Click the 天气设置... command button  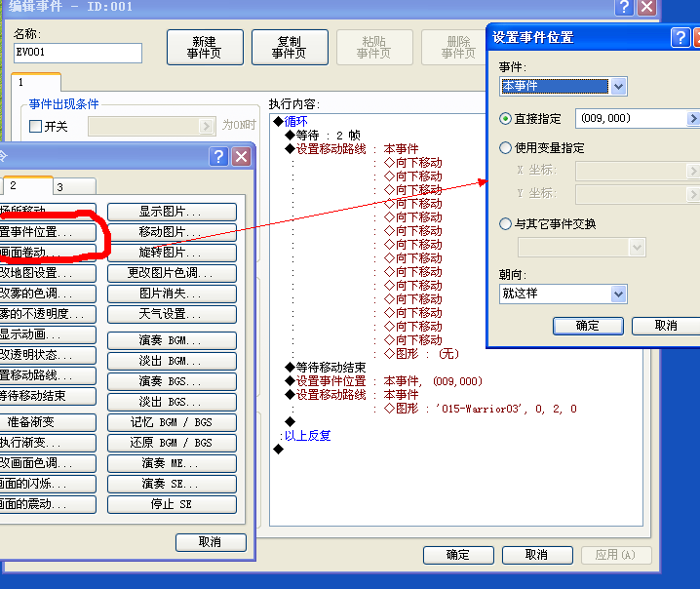pos(172,314)
